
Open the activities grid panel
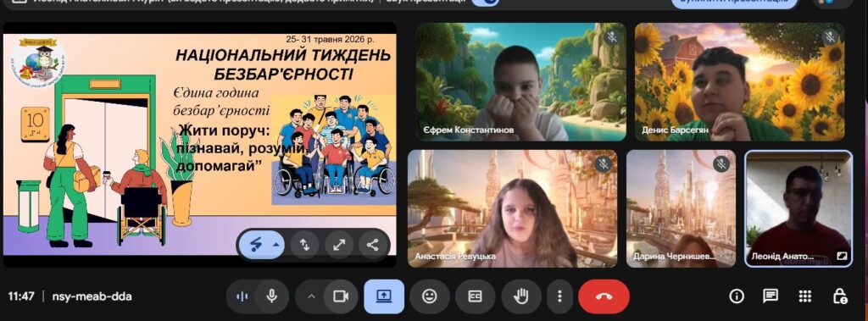(x=805, y=296)
